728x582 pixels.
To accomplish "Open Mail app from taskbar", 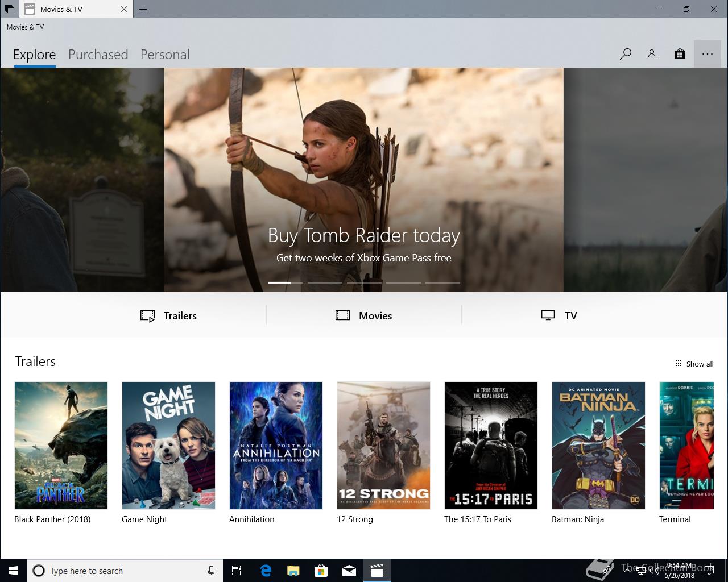I will pyautogui.click(x=349, y=571).
